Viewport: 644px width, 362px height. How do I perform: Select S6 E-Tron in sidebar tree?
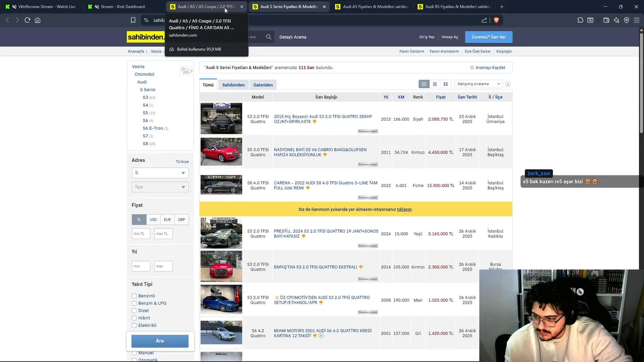tap(153, 128)
